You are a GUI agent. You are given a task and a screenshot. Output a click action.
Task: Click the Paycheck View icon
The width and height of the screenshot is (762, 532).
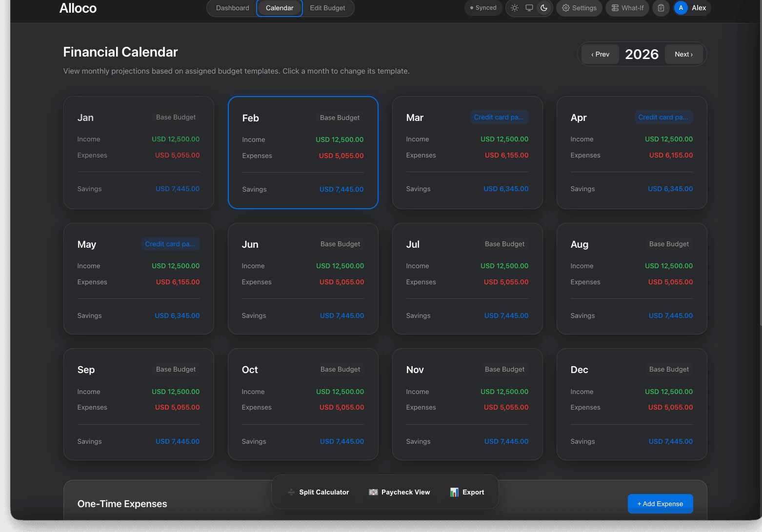pos(373,492)
